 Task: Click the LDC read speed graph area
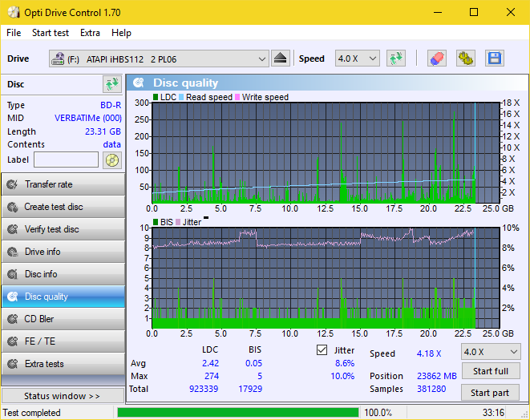point(326,152)
